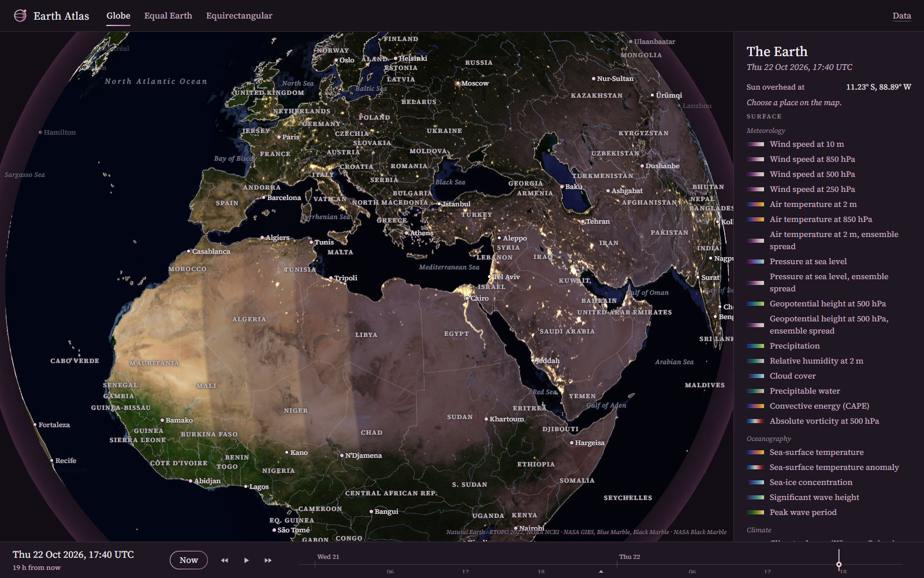Viewport: 924px width, 578px height.
Task: Click the Istanbul city marker
Action: pos(439,204)
